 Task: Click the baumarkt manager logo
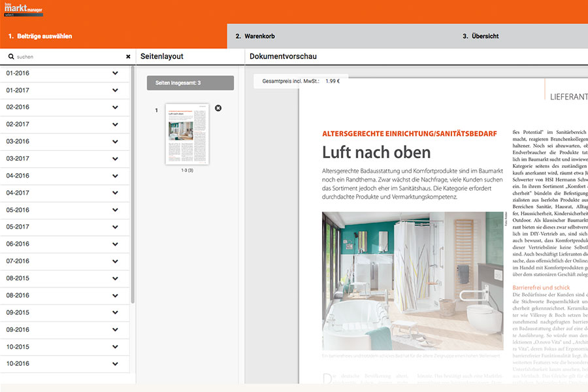(x=24, y=9)
